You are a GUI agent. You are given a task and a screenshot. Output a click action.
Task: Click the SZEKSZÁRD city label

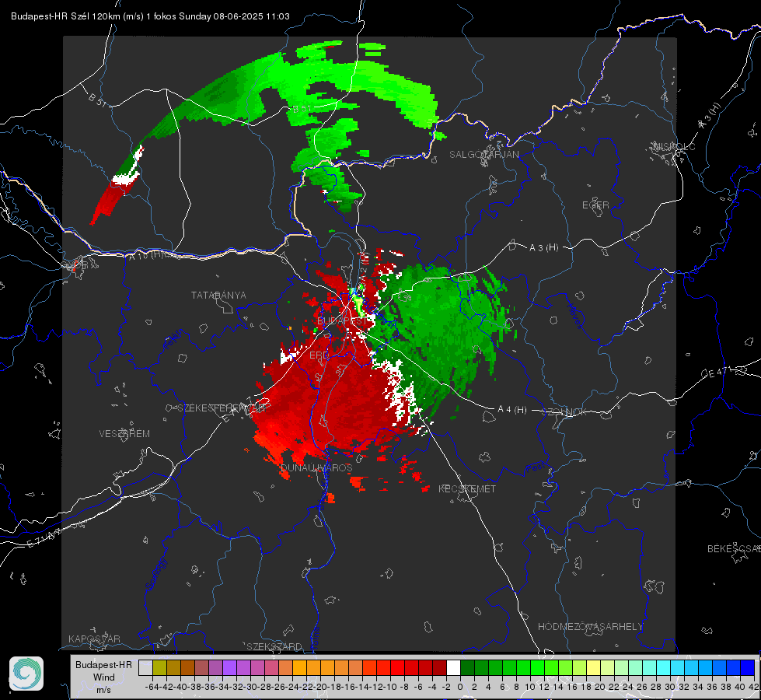[274, 646]
